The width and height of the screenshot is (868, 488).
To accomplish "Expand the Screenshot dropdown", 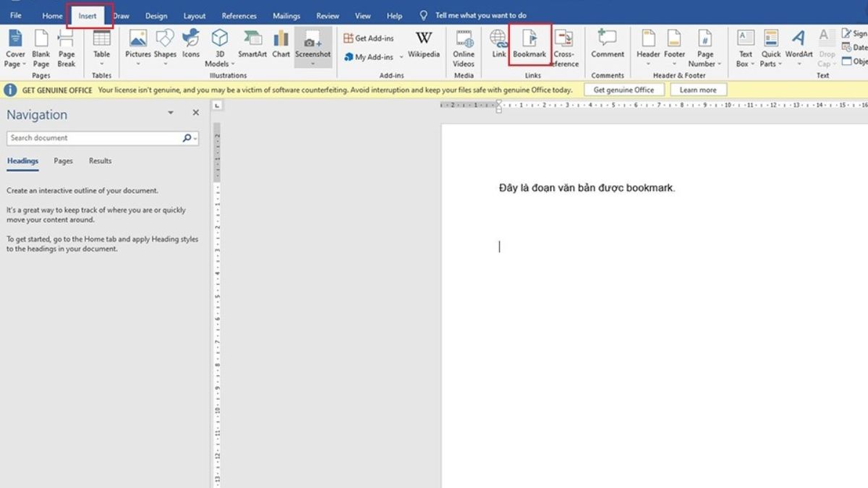I will click(x=312, y=64).
